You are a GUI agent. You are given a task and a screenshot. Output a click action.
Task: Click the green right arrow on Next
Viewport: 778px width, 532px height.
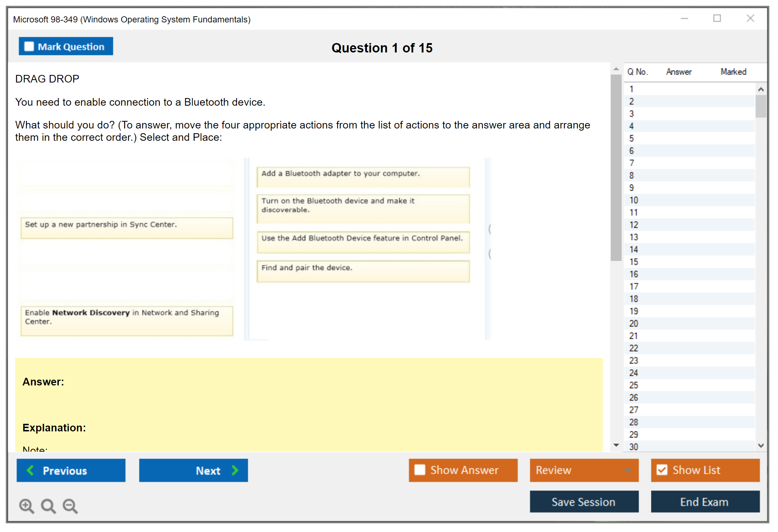(x=235, y=470)
